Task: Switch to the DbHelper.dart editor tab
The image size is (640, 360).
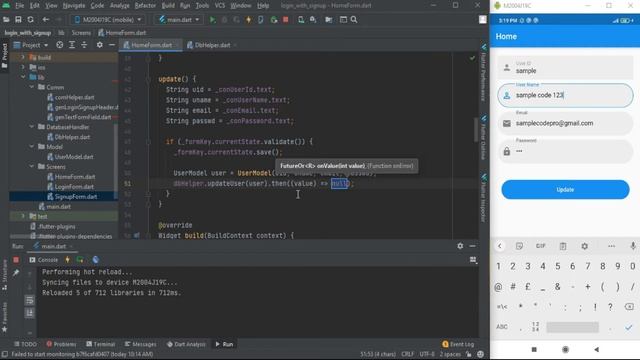Action: (x=212, y=45)
